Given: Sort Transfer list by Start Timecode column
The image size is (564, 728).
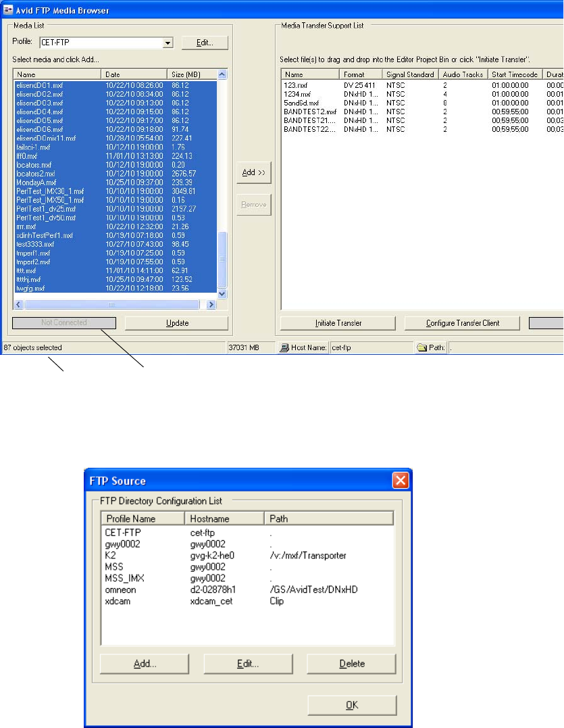Looking at the screenshot, I should click(x=515, y=74).
